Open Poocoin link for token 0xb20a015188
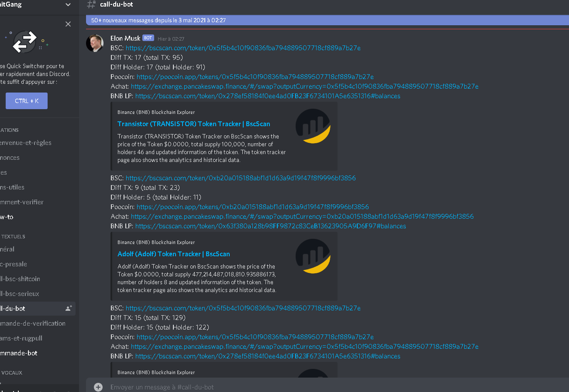This screenshot has height=392, width=569. pos(253,207)
